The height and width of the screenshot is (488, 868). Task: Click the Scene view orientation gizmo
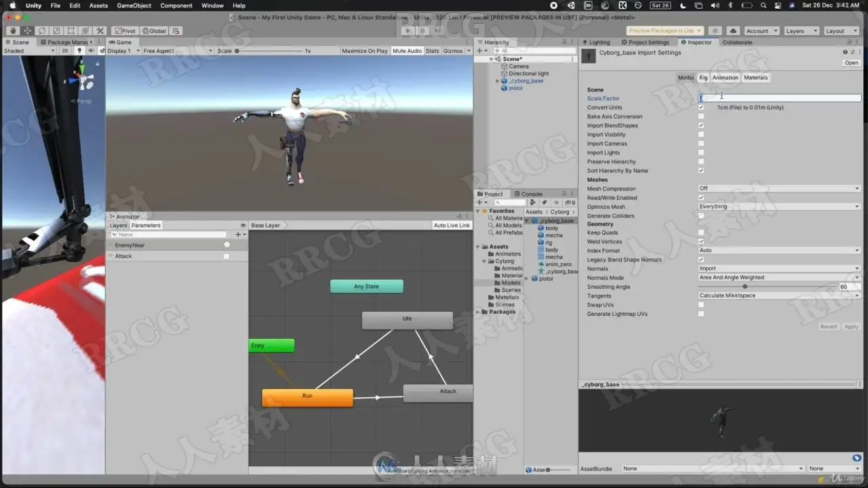tap(83, 79)
